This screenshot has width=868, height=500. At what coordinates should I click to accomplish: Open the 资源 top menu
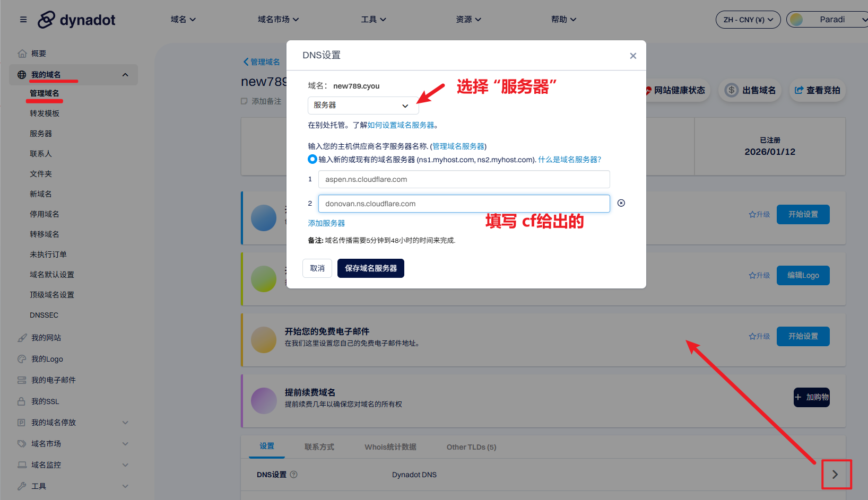[x=468, y=20]
